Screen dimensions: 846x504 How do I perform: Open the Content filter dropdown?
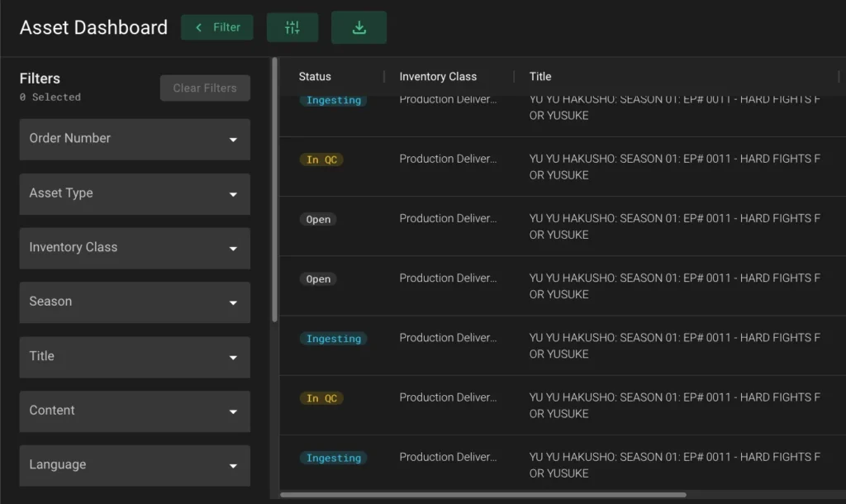coord(135,411)
